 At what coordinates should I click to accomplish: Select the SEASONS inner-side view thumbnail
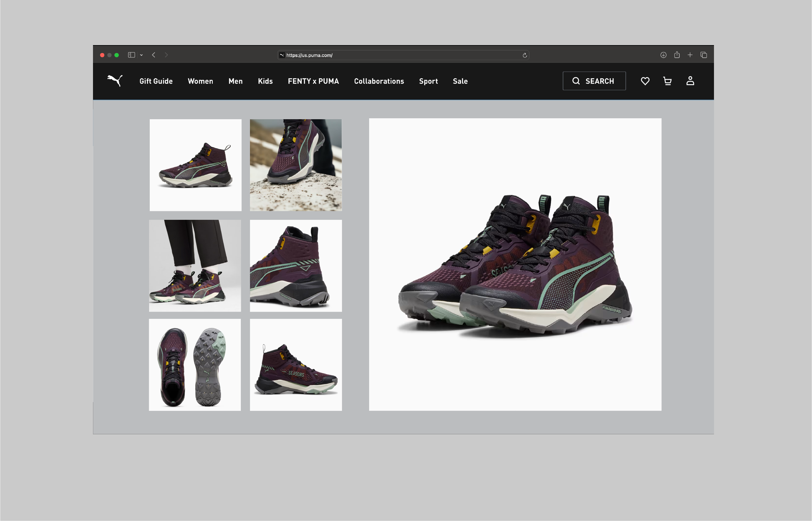point(296,365)
